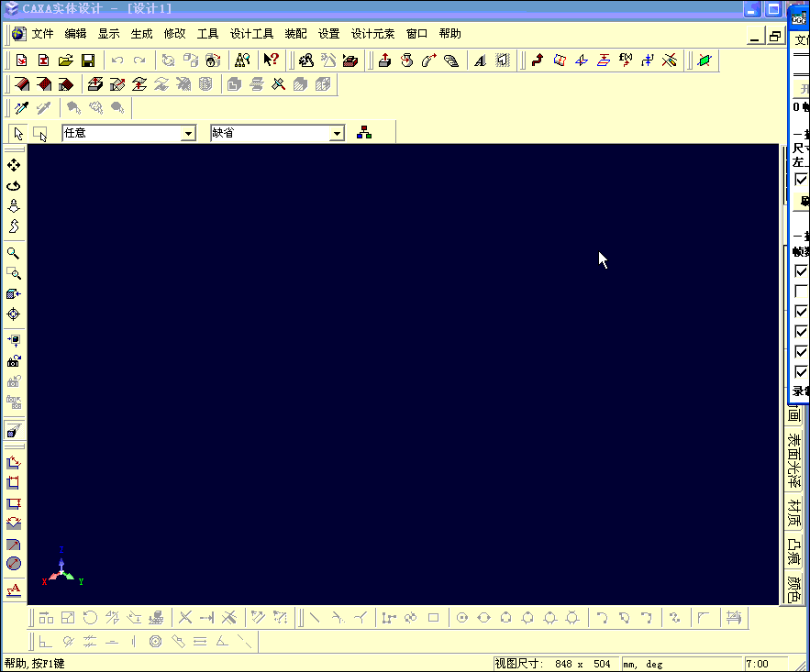Click the target camera crosshair icon

tap(14, 314)
